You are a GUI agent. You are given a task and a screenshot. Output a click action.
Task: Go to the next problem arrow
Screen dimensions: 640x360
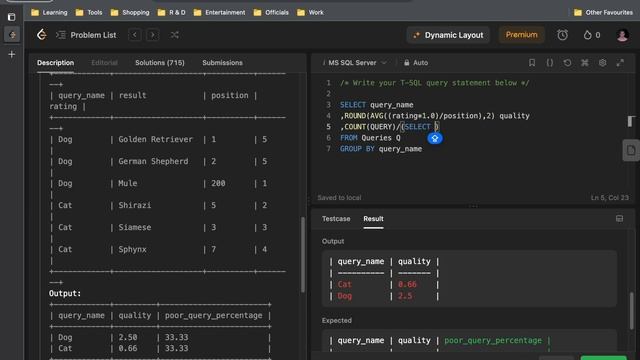click(153, 35)
